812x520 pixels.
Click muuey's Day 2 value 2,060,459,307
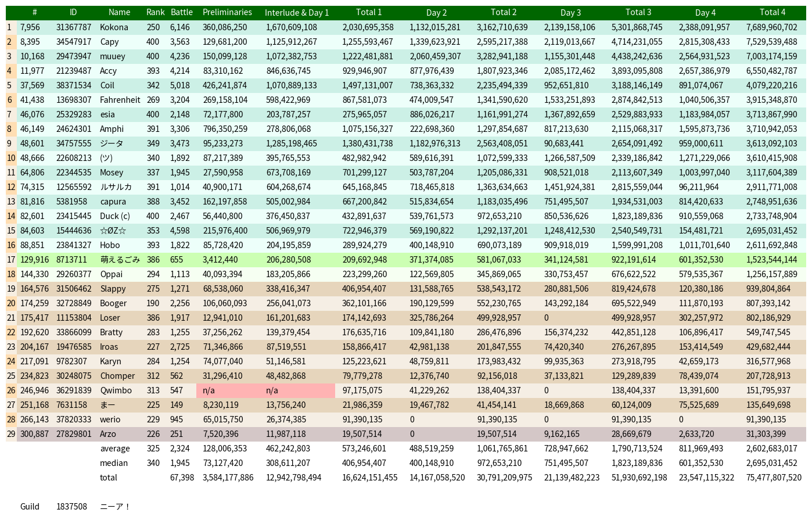tap(435, 56)
